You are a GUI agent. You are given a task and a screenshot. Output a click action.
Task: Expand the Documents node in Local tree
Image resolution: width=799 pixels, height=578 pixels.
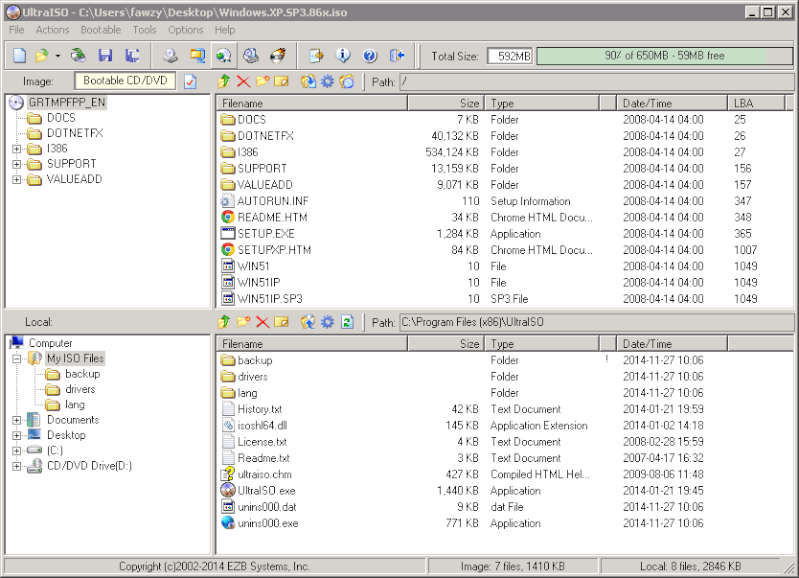click(x=17, y=421)
